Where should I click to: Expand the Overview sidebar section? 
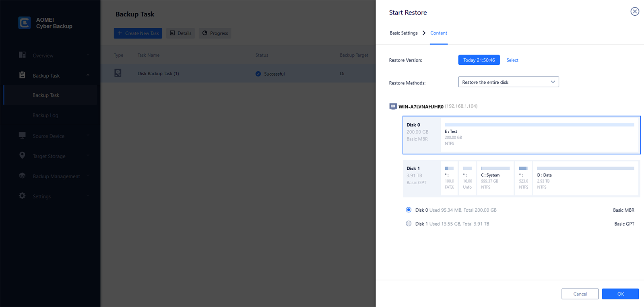[x=88, y=55]
